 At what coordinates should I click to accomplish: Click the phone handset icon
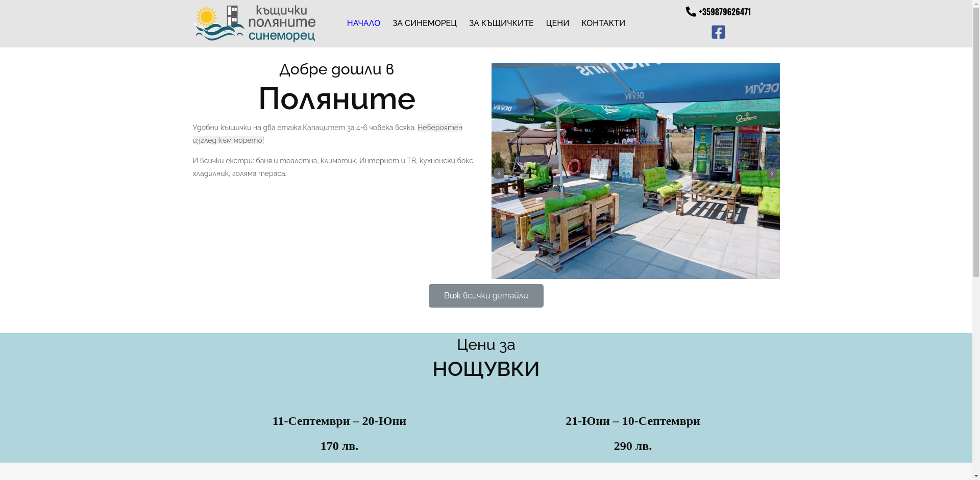(x=690, y=11)
